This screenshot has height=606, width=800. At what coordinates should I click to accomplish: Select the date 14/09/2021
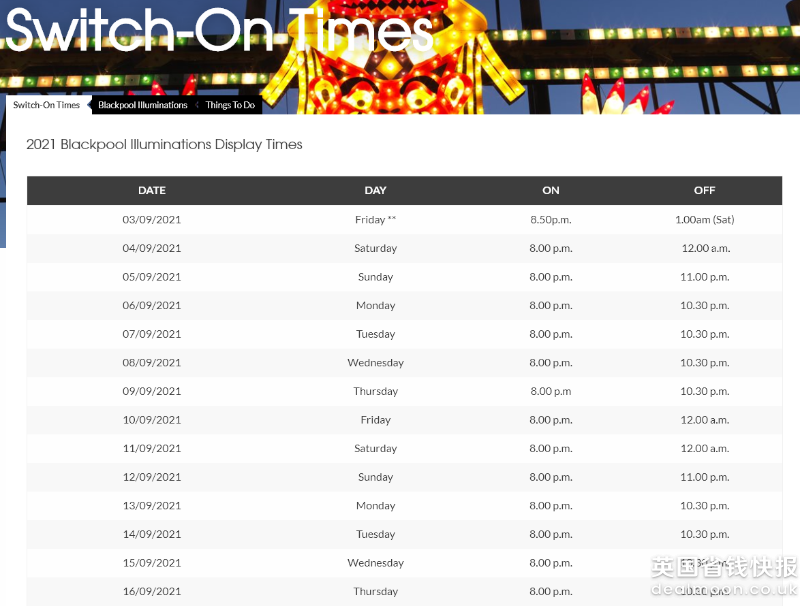point(152,534)
